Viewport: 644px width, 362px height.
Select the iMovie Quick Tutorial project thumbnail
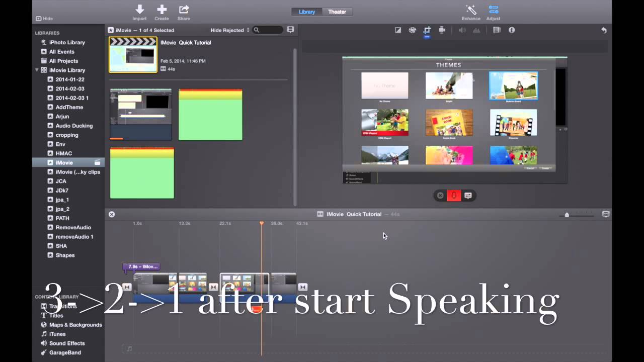pyautogui.click(x=133, y=55)
